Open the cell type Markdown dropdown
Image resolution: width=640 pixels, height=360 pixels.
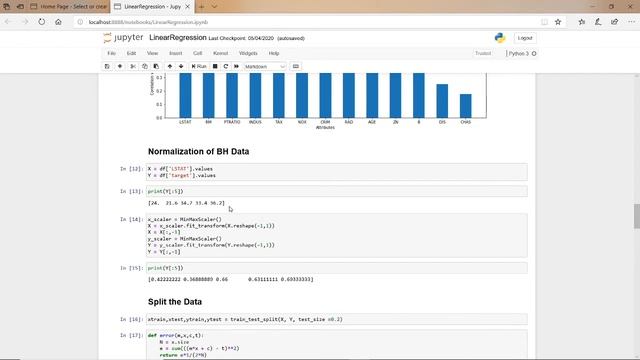(264, 67)
